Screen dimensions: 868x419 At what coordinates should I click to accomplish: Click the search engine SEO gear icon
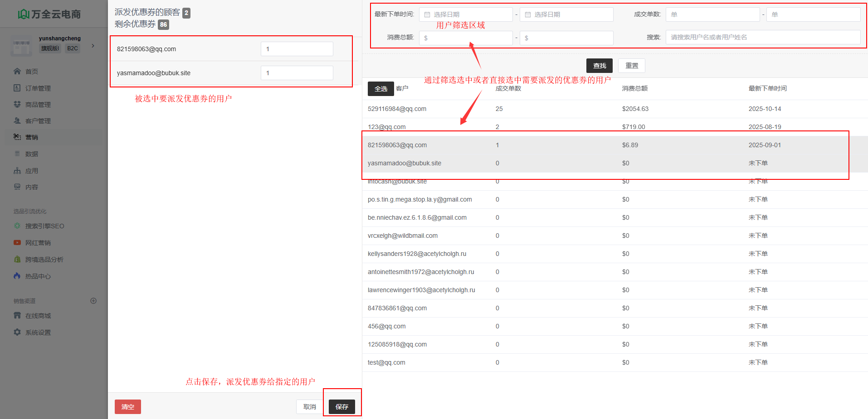click(17, 226)
